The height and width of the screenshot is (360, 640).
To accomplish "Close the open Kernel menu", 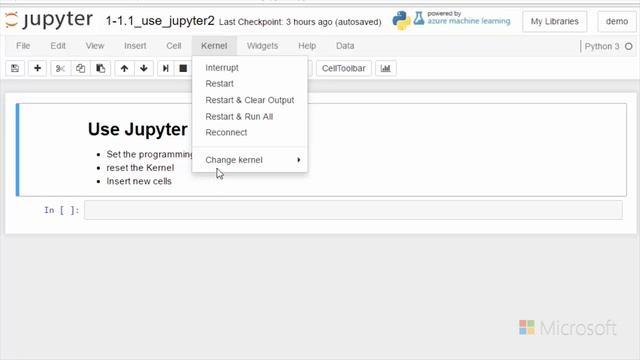I will [x=214, y=46].
